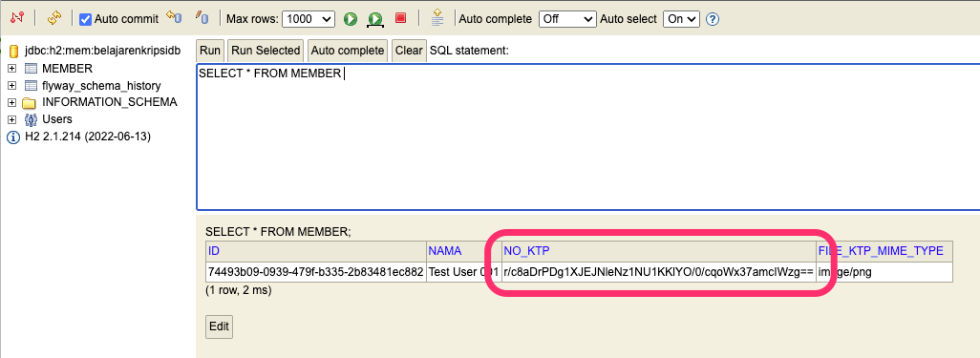Select MEMBER in the tree

click(x=67, y=68)
